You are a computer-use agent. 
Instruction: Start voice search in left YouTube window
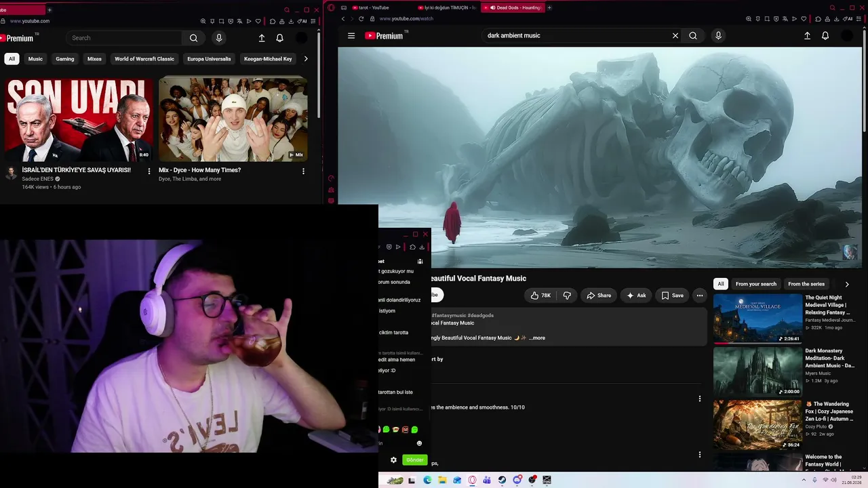point(219,38)
